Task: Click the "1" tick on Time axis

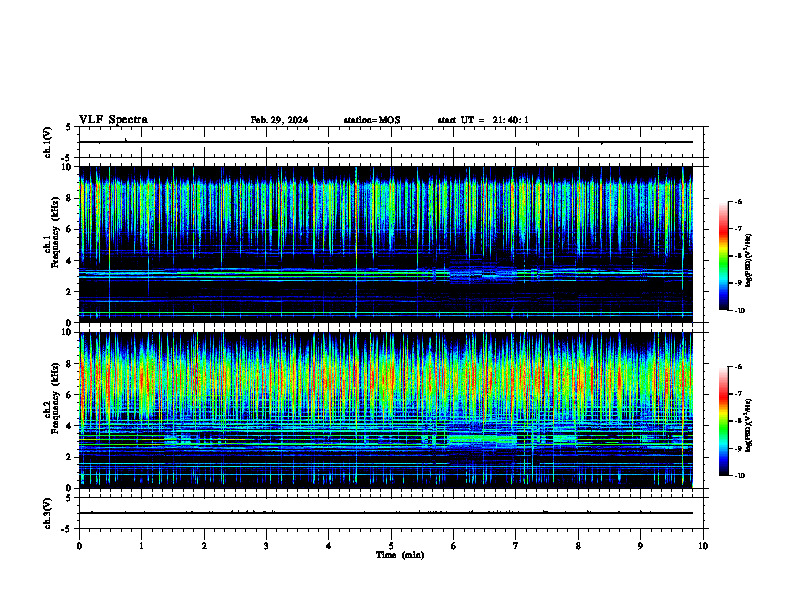Action: point(141,546)
